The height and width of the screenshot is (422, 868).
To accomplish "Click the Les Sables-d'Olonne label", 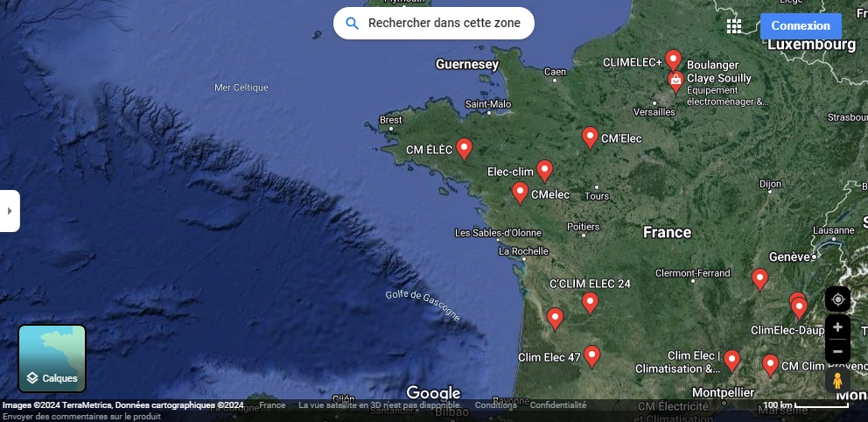I will 498,233.
